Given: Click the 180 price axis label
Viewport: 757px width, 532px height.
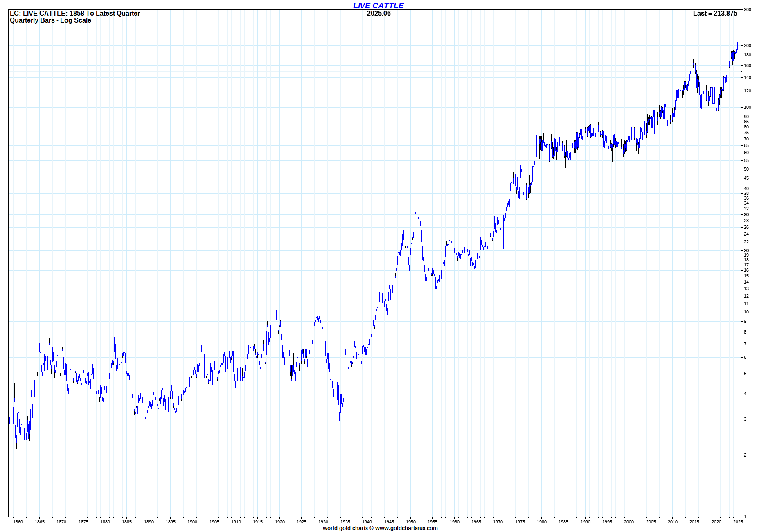Looking at the screenshot, I should [748, 55].
